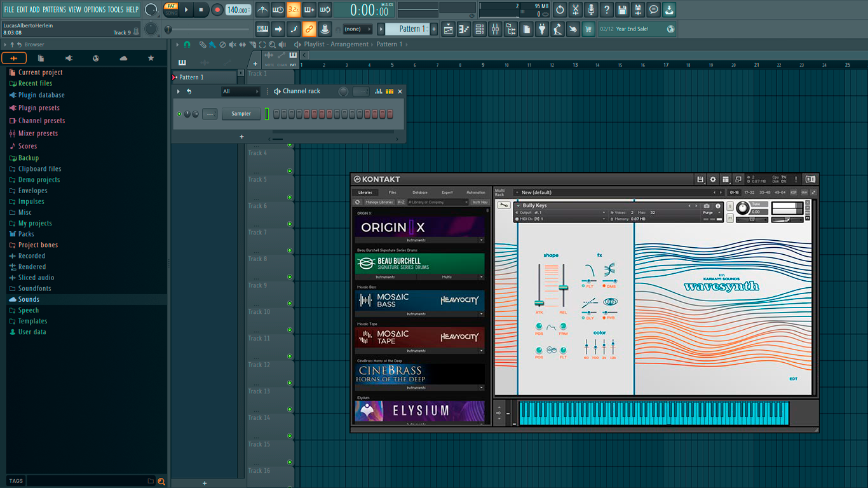Click the camera snapshot icon in Bully Keys
The height and width of the screenshot is (488, 868).
pyautogui.click(x=707, y=206)
